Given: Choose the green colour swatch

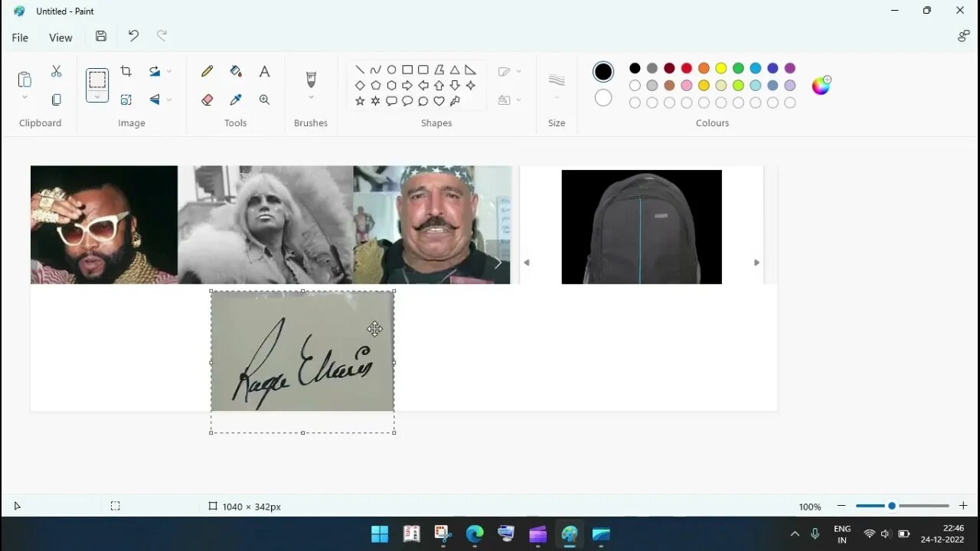Looking at the screenshot, I should click(738, 68).
